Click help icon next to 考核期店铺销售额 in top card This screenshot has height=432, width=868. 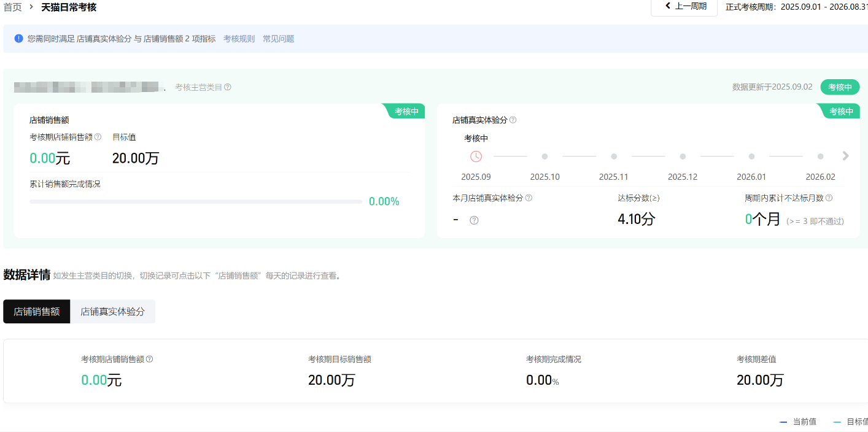[x=98, y=137]
